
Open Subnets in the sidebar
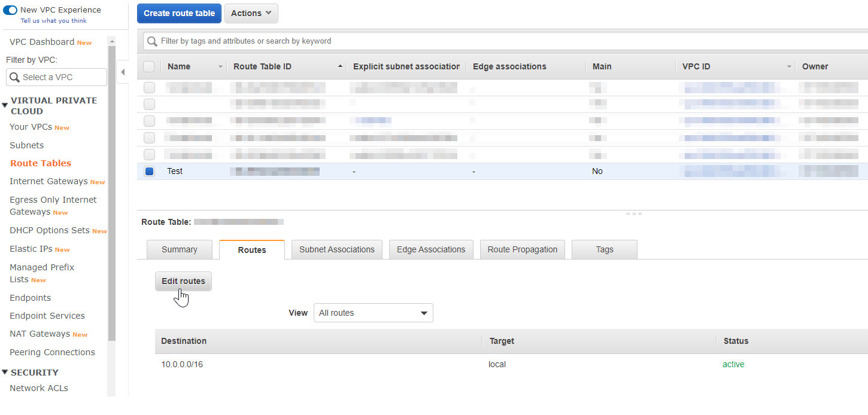click(x=26, y=145)
